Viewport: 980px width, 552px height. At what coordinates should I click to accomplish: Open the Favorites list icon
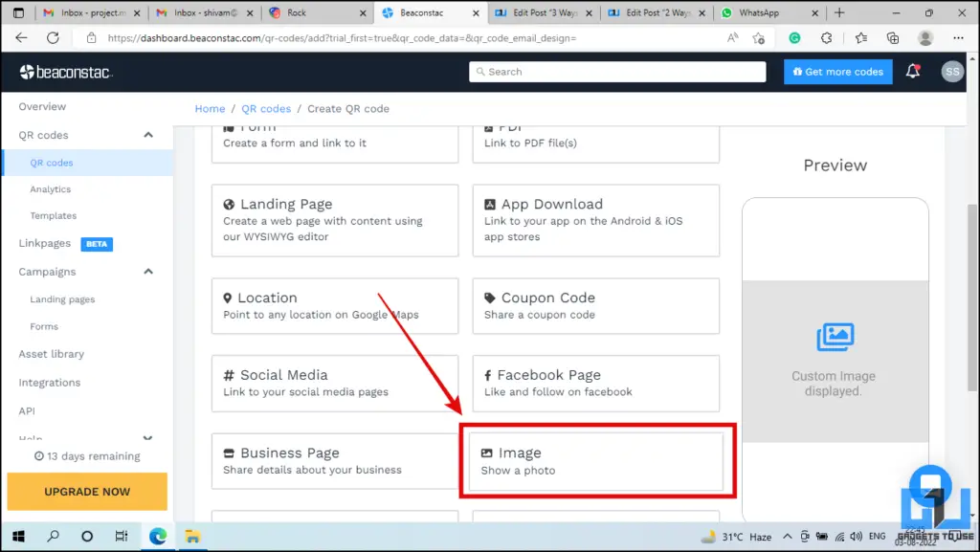tap(860, 38)
